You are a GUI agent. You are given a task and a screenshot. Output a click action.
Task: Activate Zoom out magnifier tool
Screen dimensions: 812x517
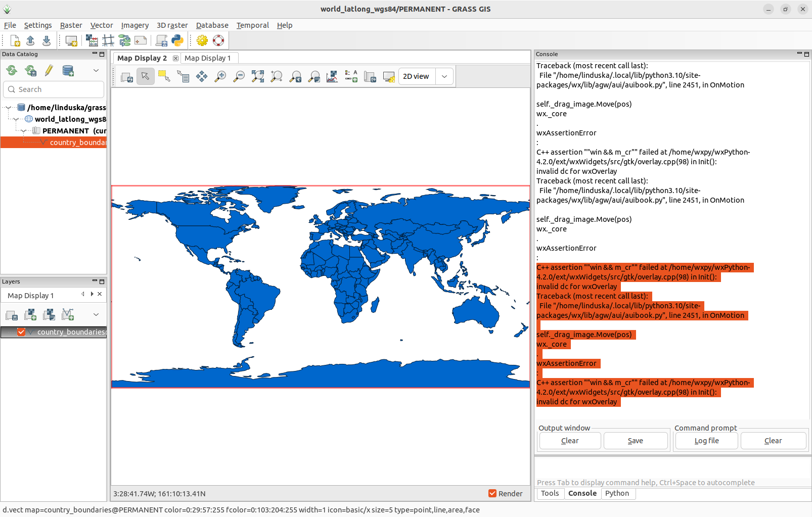pyautogui.click(x=239, y=76)
